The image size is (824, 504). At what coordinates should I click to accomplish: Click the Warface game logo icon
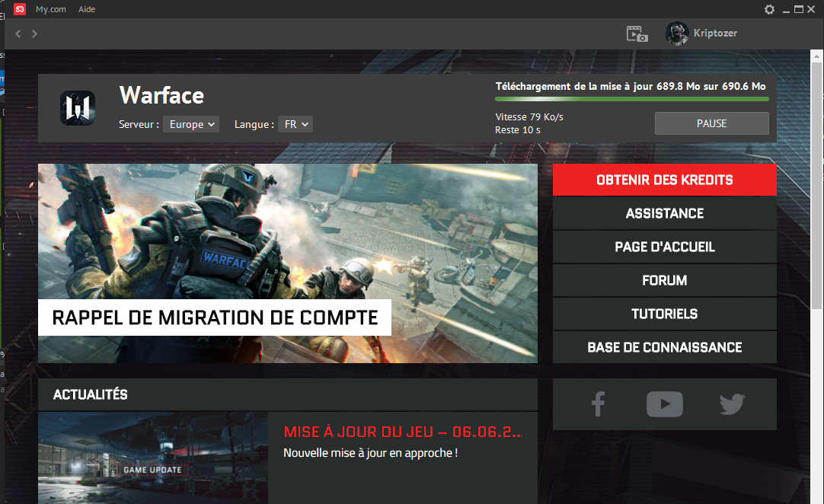[78, 108]
